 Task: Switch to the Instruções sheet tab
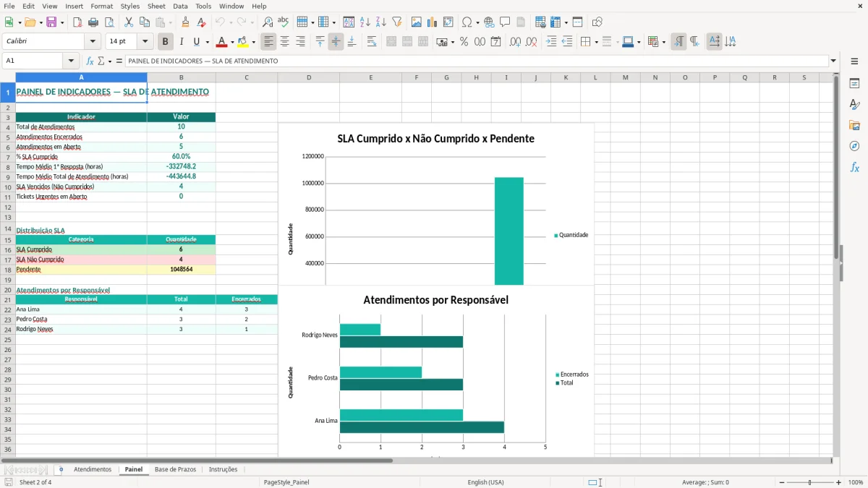(x=223, y=469)
